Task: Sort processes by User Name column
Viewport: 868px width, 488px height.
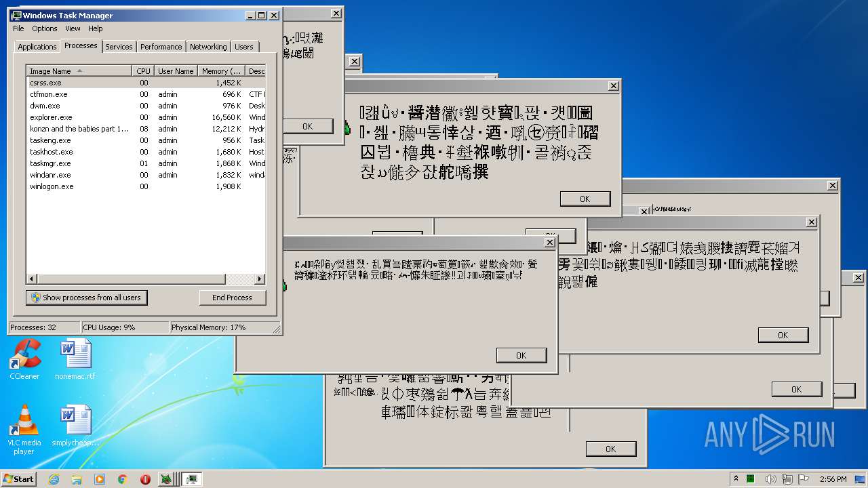Action: tap(176, 70)
